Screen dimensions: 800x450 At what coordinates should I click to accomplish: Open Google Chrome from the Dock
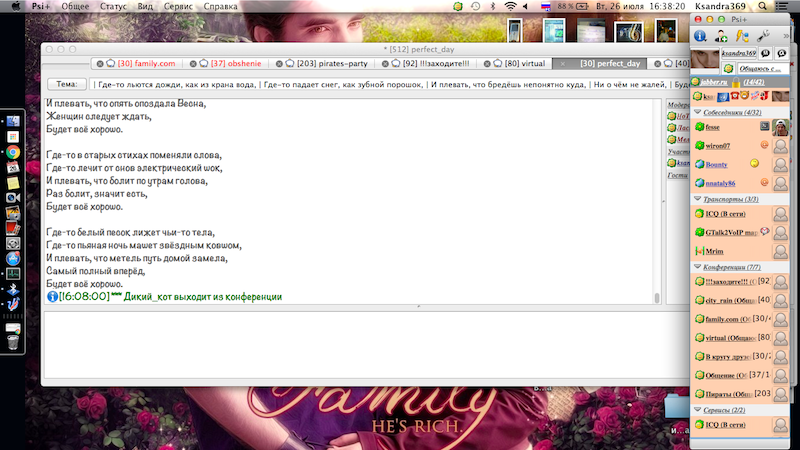(13, 152)
